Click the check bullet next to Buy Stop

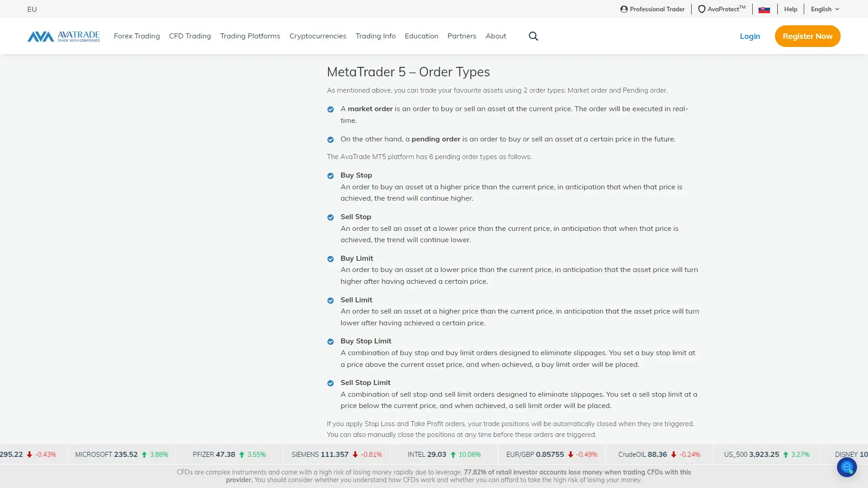coord(330,176)
